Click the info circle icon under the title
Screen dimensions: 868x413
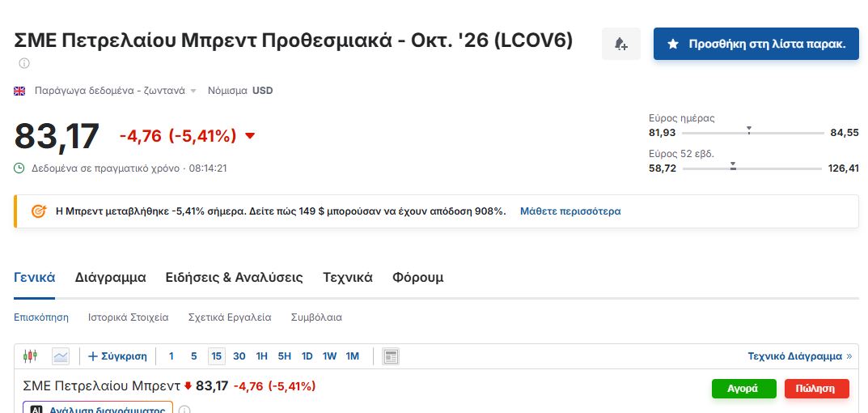point(23,63)
